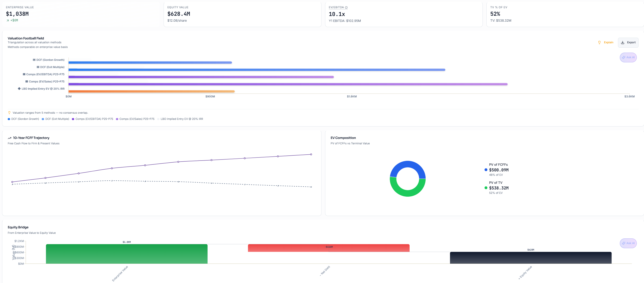This screenshot has height=283, width=644.
Task: Click Ask AI in the Equity Bridge card
Action: pyautogui.click(x=628, y=243)
